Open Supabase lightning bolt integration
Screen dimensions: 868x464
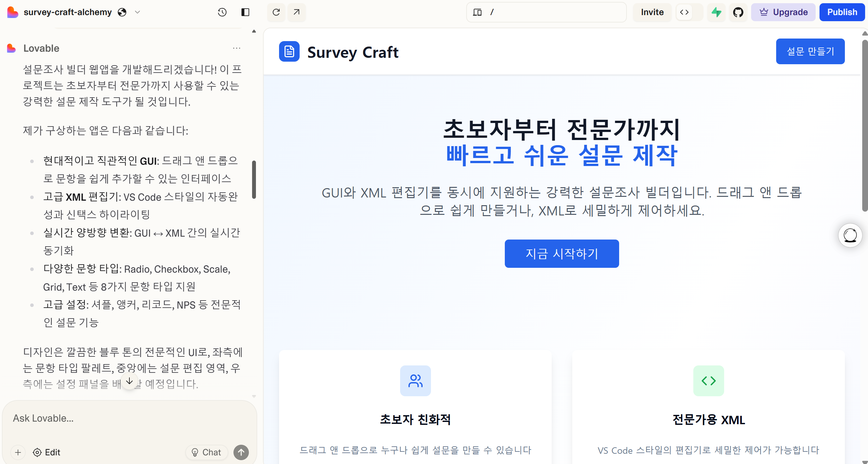(716, 13)
